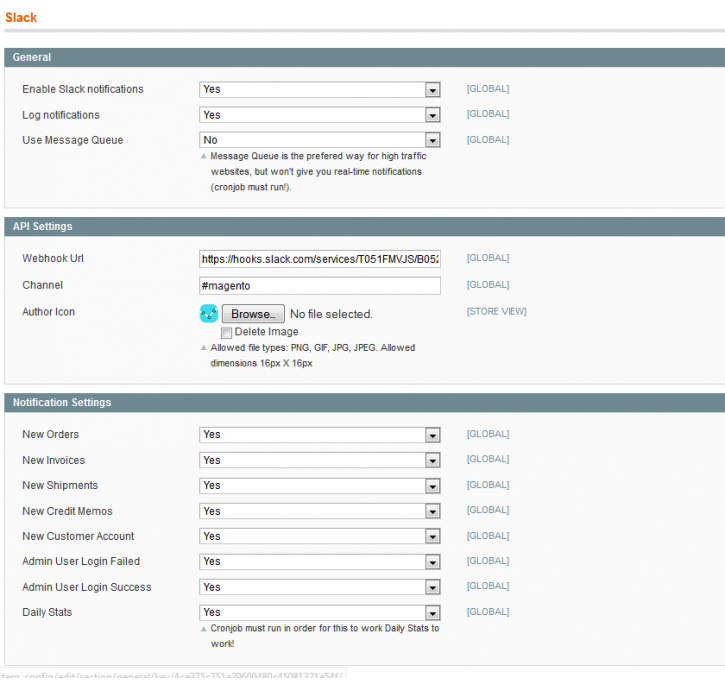Click the Message Queue hint text
The height and width of the screenshot is (680, 725).
(x=318, y=172)
